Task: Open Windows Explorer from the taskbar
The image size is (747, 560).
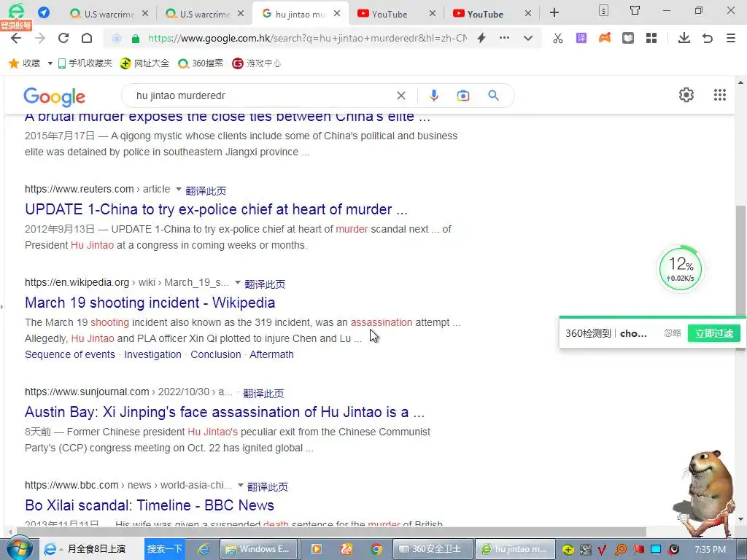Action: 260,549
